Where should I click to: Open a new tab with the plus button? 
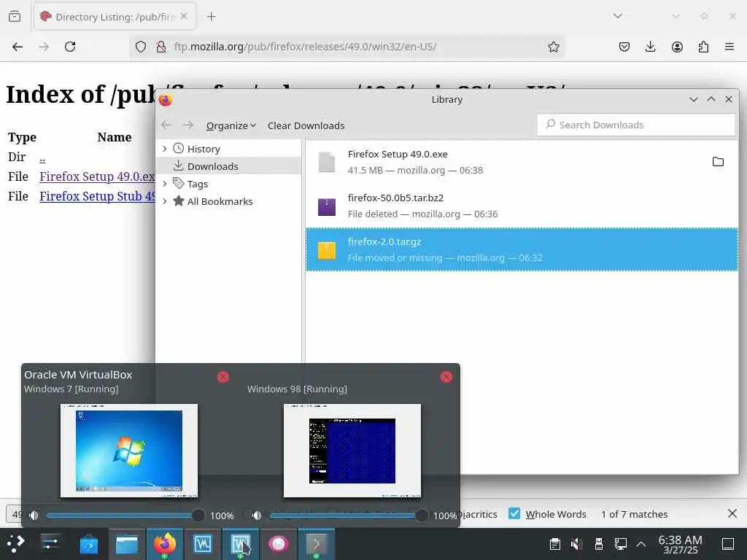[211, 17]
